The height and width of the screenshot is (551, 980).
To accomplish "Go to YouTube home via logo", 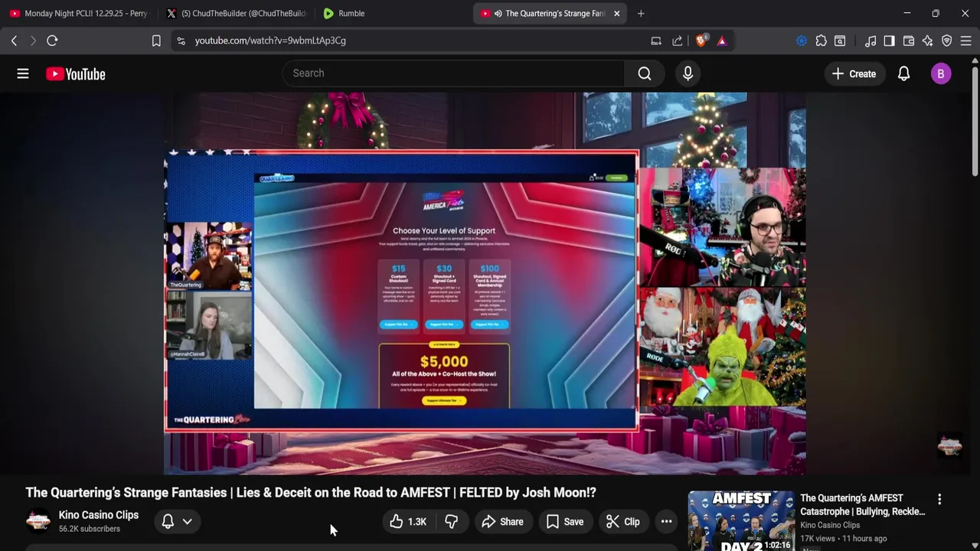I will tap(75, 73).
